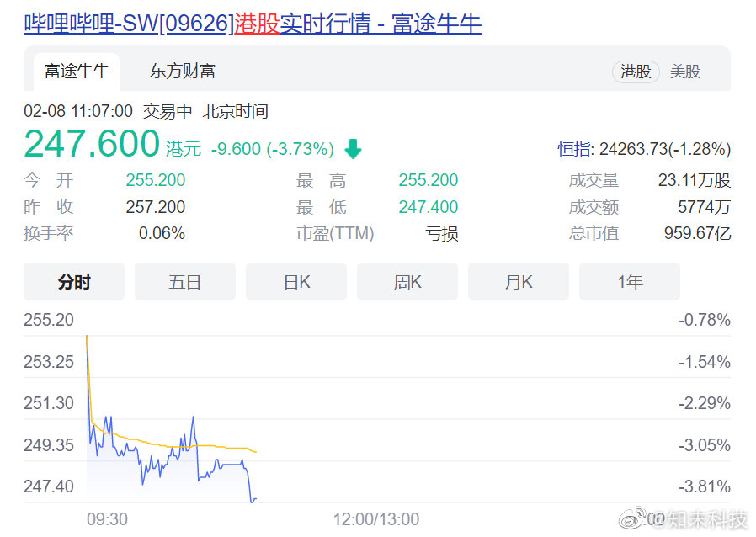Click the low price 247.400 in the stats
The image size is (756, 537).
click(429, 207)
